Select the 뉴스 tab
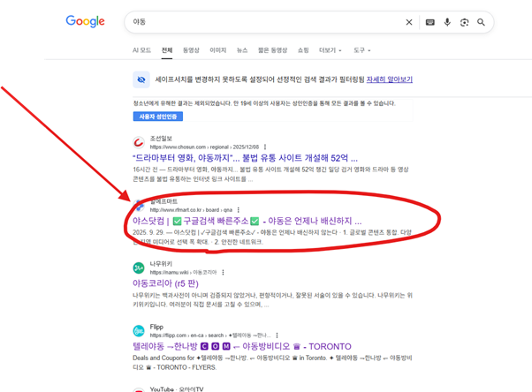This screenshot has width=532, height=392. [242, 50]
